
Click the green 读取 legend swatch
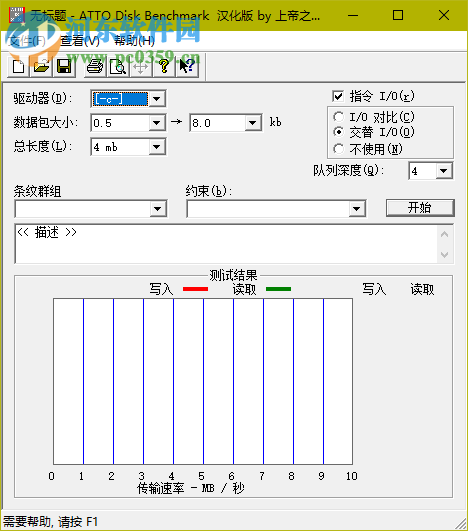click(278, 289)
